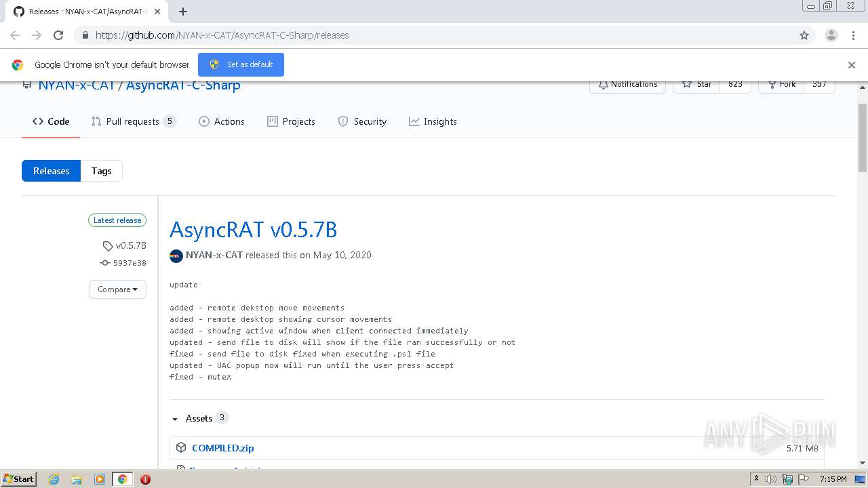The width and height of the screenshot is (868, 488).
Task: Open the Code tab
Action: tap(51, 121)
